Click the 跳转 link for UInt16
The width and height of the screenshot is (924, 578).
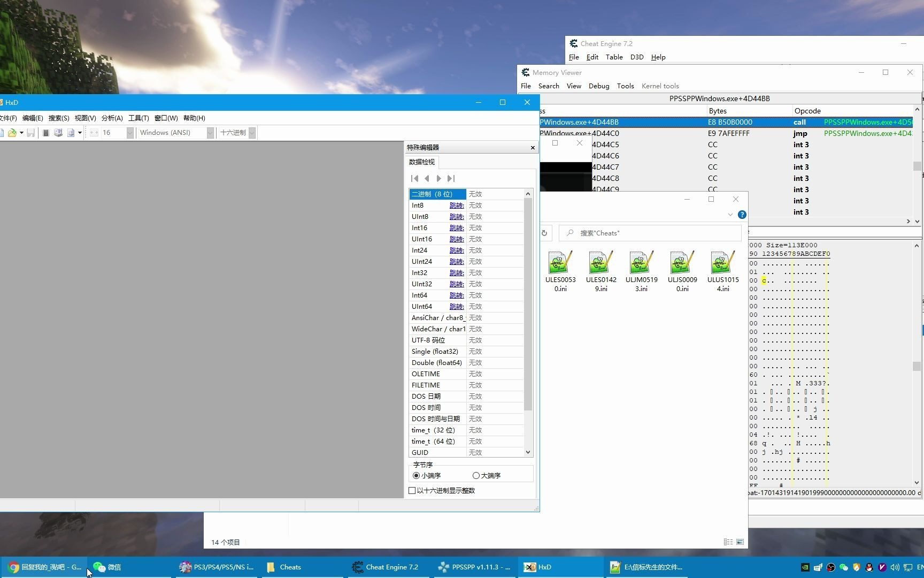[457, 239]
